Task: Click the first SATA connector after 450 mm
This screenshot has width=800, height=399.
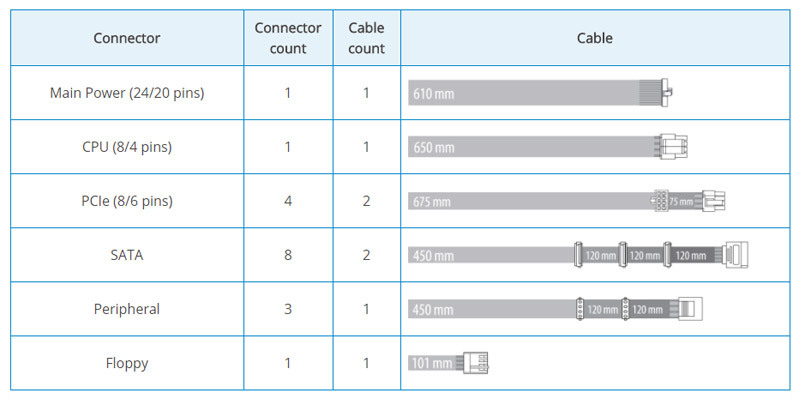Action: 578,255
